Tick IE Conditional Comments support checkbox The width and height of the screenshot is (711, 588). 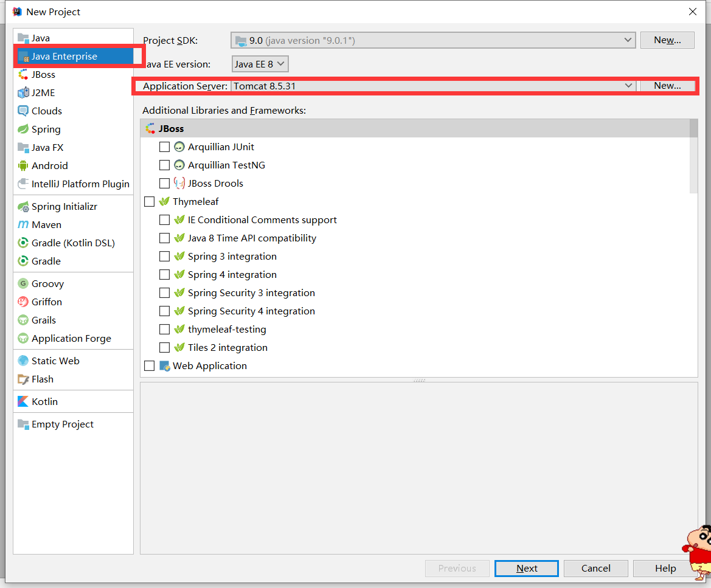[x=165, y=220]
